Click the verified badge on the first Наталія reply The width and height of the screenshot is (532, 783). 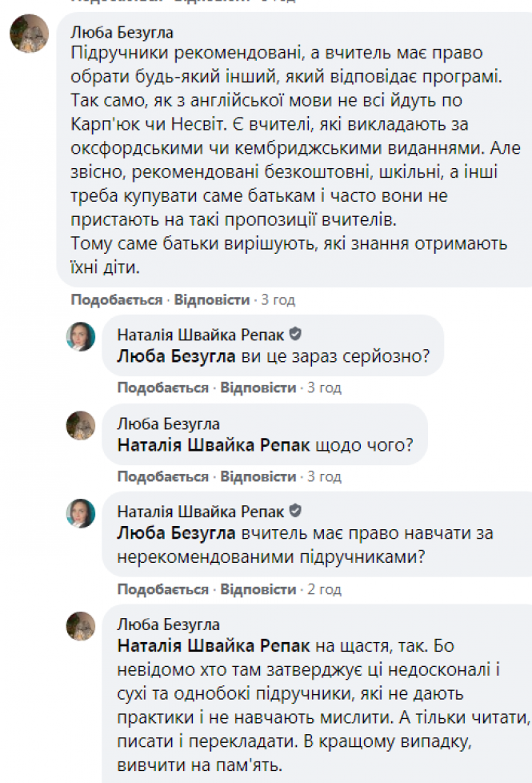pos(295,334)
